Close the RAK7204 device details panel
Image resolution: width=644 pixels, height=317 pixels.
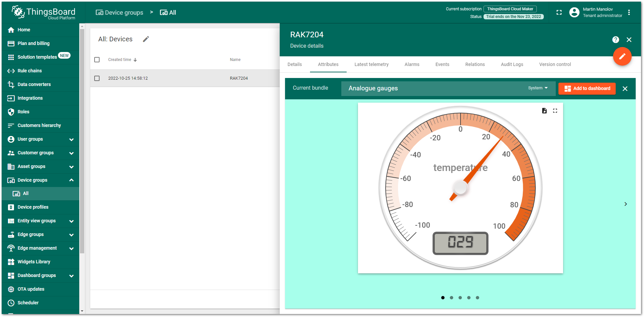point(629,40)
